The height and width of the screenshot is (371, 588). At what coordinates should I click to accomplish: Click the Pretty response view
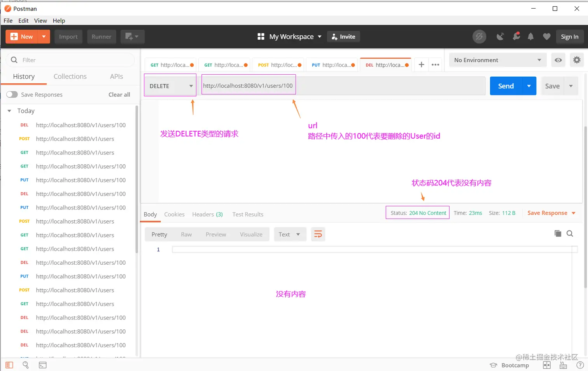point(159,234)
